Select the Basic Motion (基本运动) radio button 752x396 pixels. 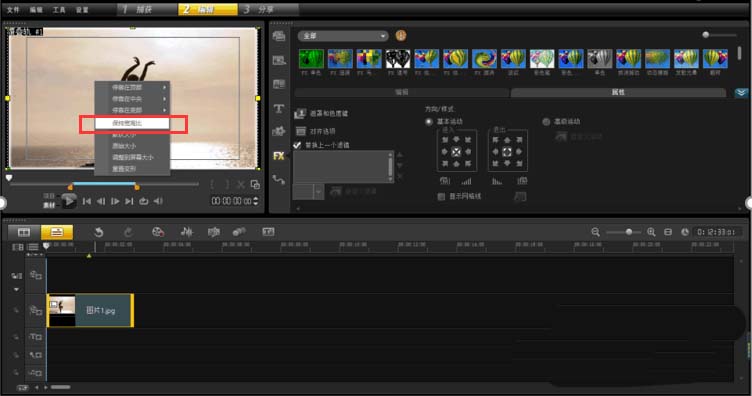(x=429, y=122)
